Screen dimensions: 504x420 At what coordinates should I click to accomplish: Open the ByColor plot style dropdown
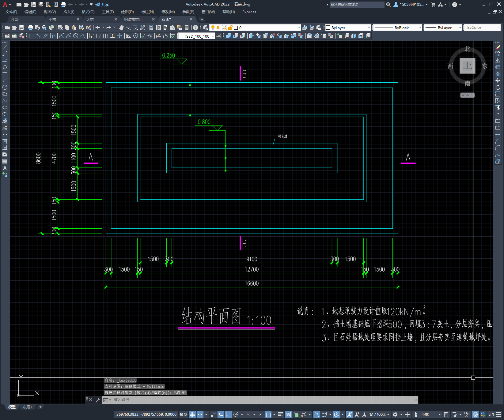pyautogui.click(x=483, y=28)
